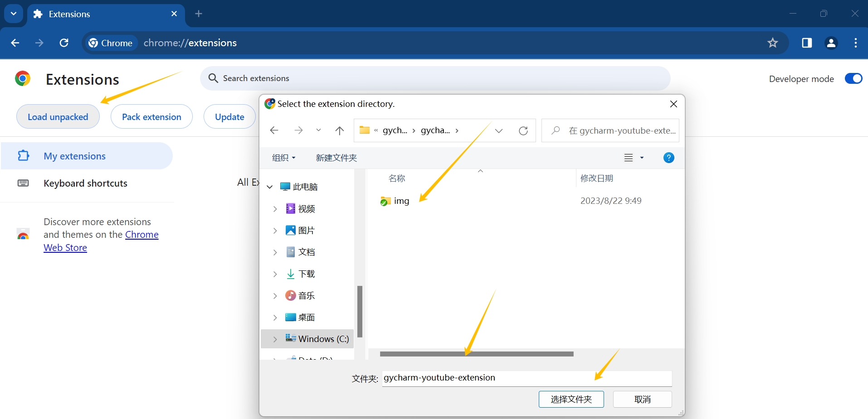
Task: Toggle Developer mode switch
Action: tap(853, 78)
